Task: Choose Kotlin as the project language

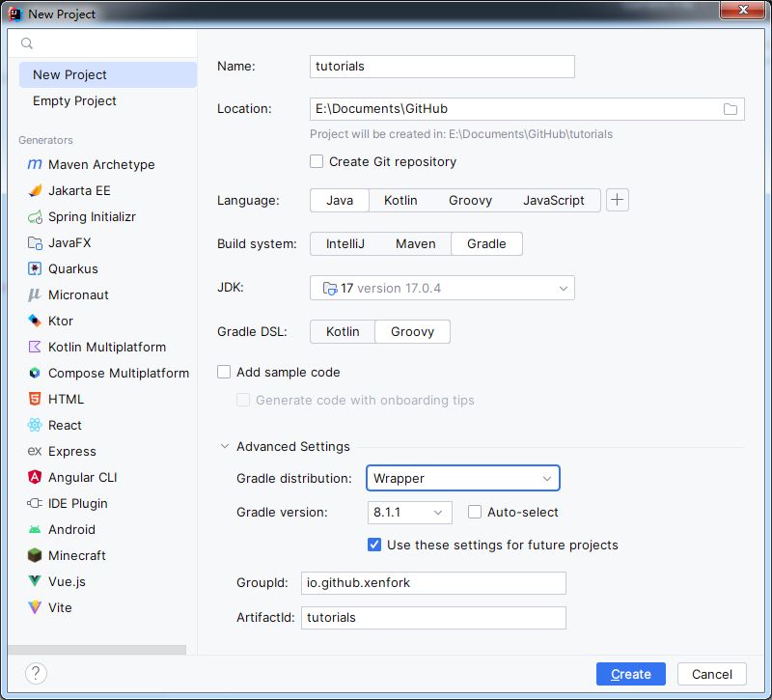Action: click(x=400, y=201)
